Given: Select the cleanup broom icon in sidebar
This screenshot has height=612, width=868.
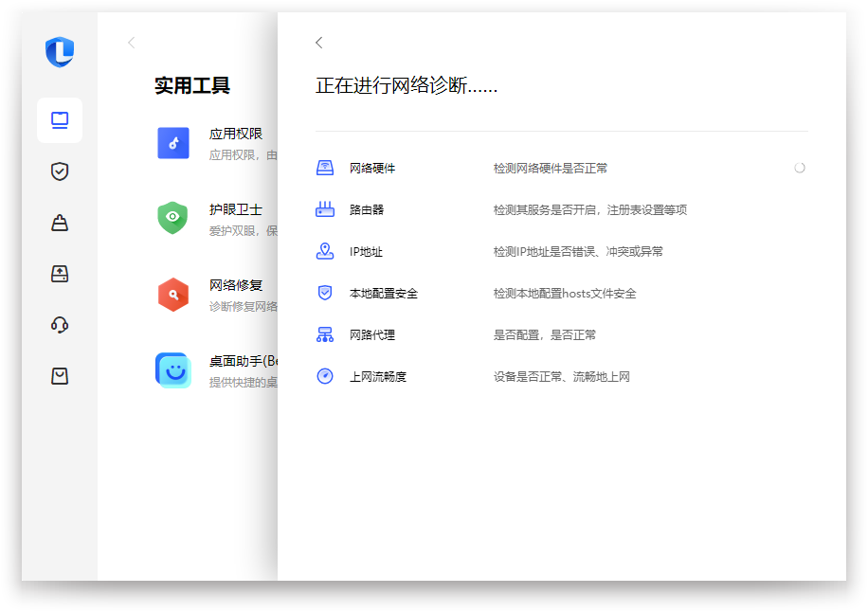Looking at the screenshot, I should tap(59, 222).
